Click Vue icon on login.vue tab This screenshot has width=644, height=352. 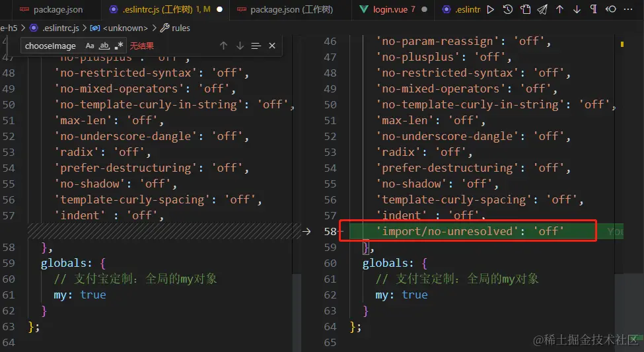click(x=363, y=9)
